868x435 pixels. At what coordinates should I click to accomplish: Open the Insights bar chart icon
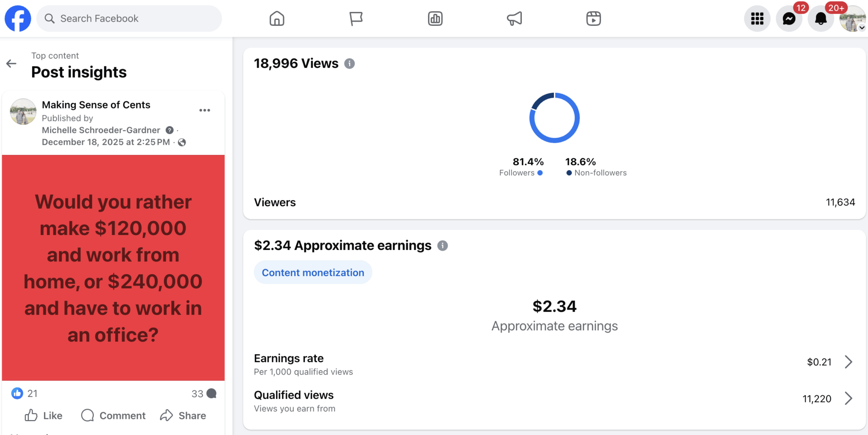[435, 19]
